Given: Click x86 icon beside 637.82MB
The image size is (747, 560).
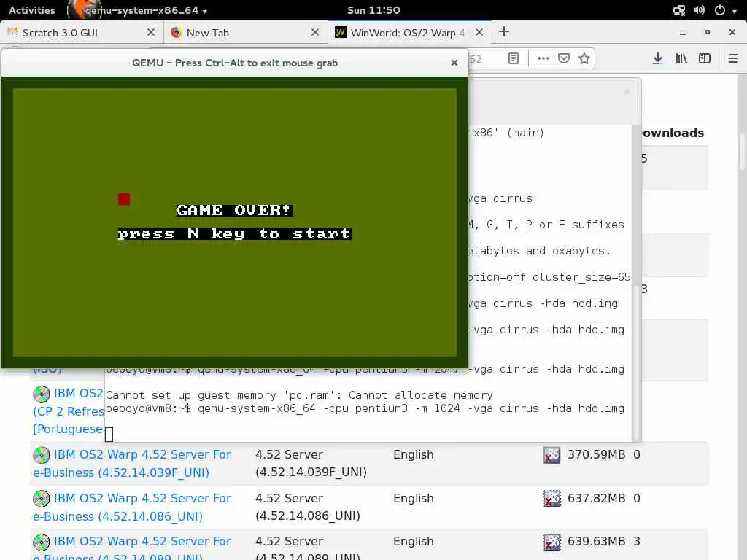Looking at the screenshot, I should click(551, 499).
